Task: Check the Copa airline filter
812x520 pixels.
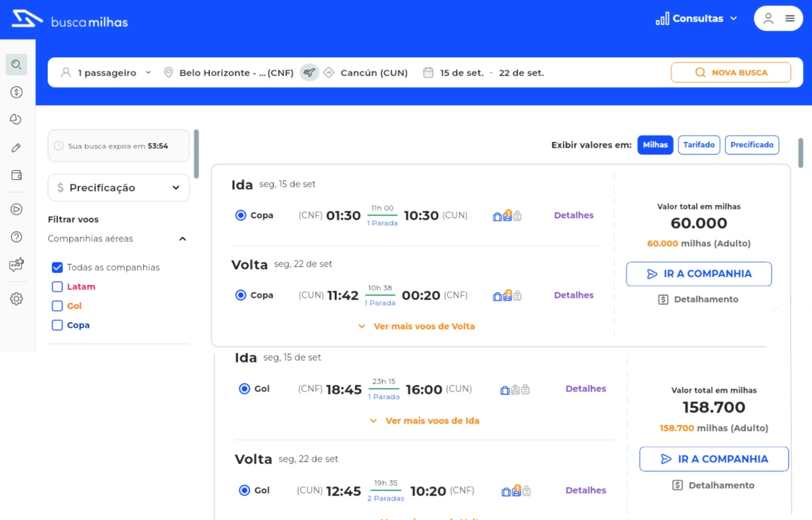Action: coord(57,325)
